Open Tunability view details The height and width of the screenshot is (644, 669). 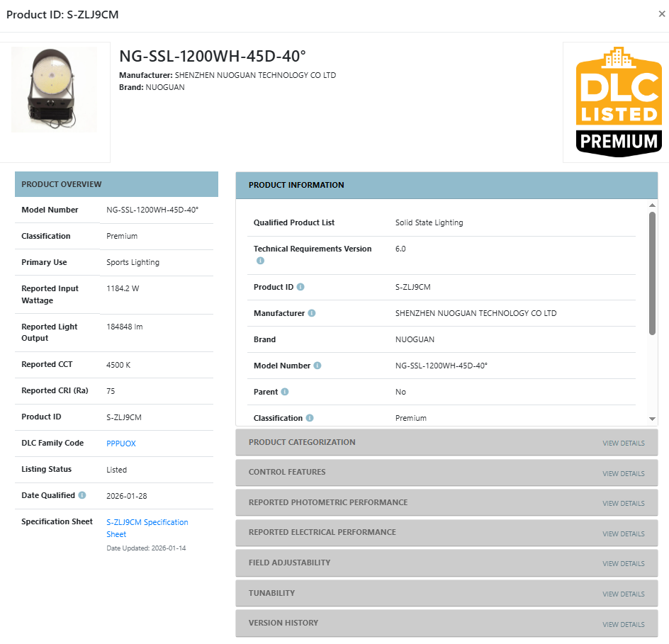point(623,594)
